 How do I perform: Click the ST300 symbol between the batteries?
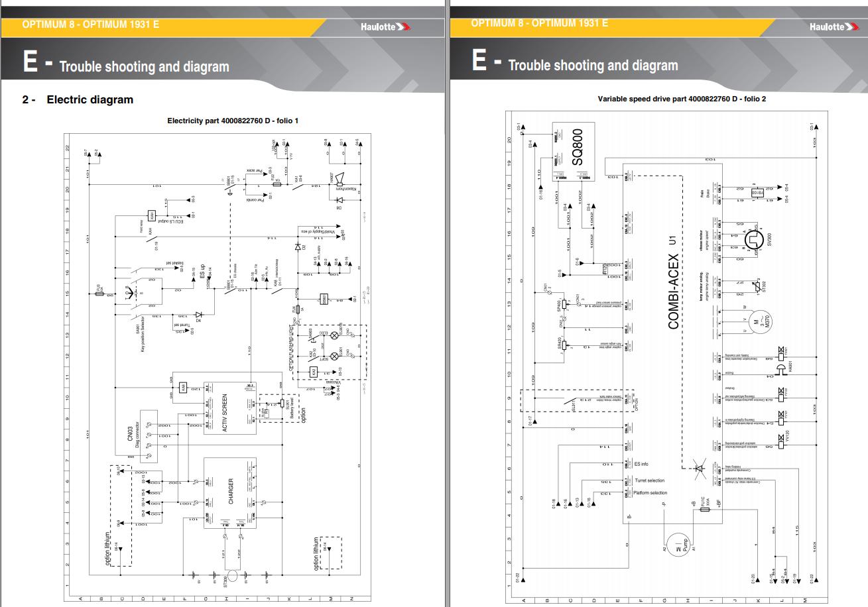[233, 575]
